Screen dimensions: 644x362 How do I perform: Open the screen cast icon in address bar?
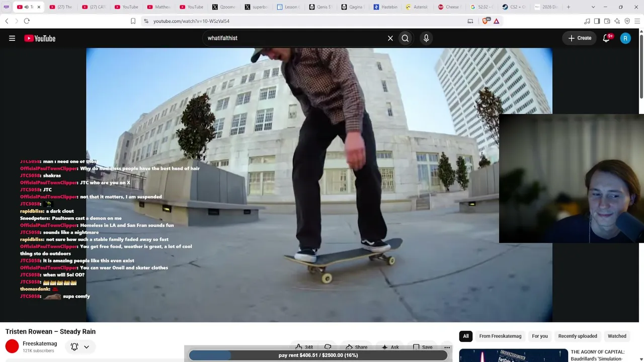(470, 21)
